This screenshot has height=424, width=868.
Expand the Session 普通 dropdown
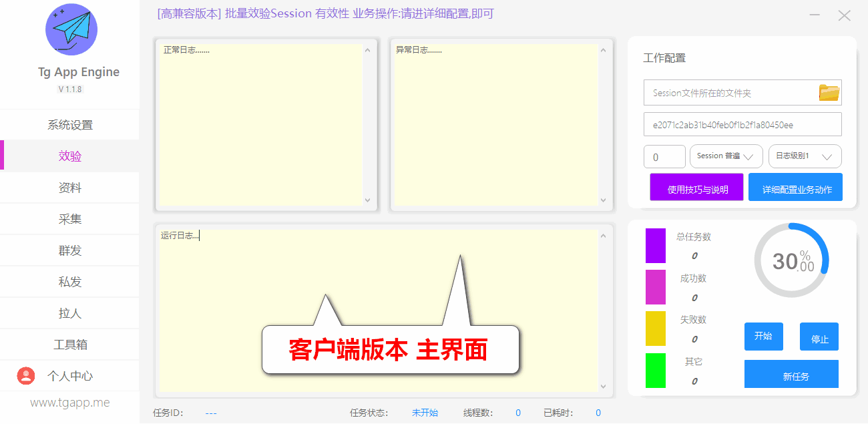pos(726,156)
